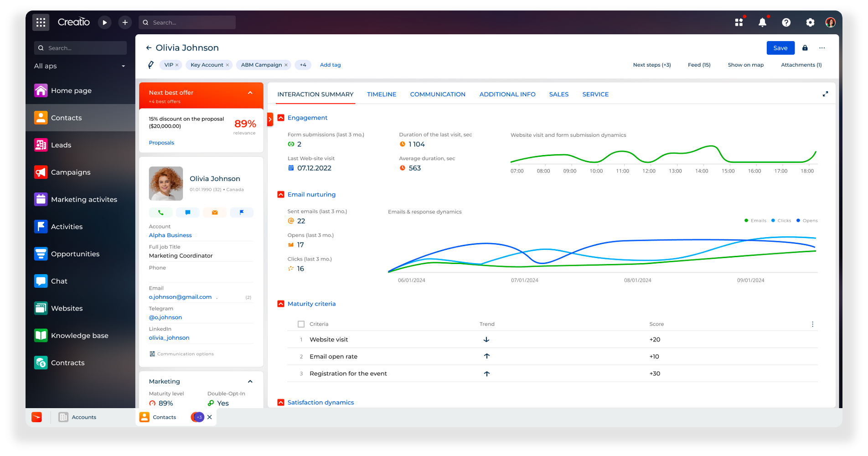Click the Opens legend dot in chart

tap(798, 221)
